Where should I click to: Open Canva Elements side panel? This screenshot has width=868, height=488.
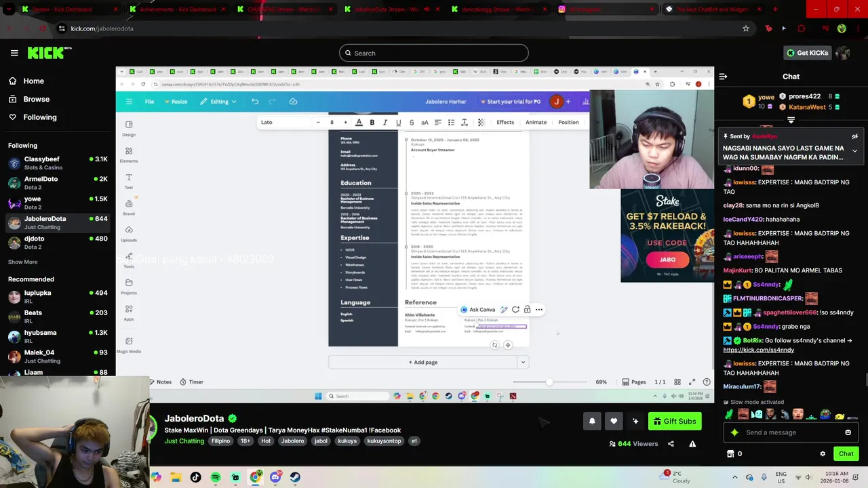[x=129, y=155]
